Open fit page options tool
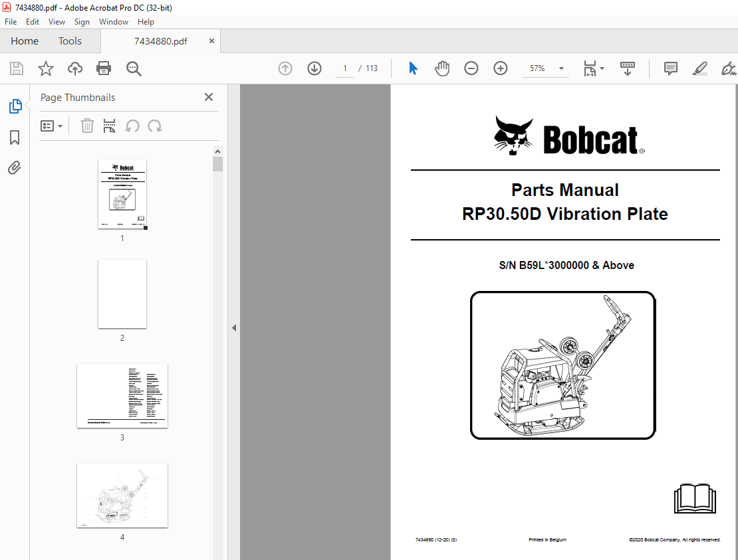This screenshot has width=738, height=560. 590,68
